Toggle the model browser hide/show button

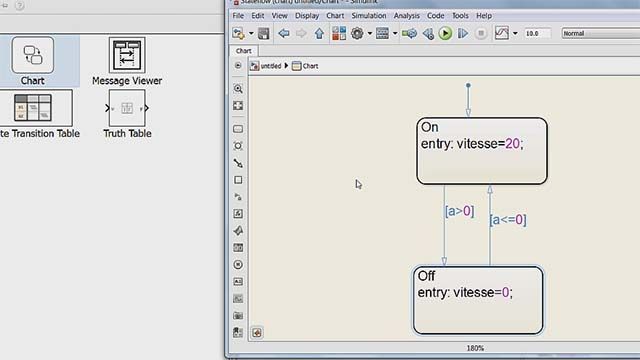238,65
